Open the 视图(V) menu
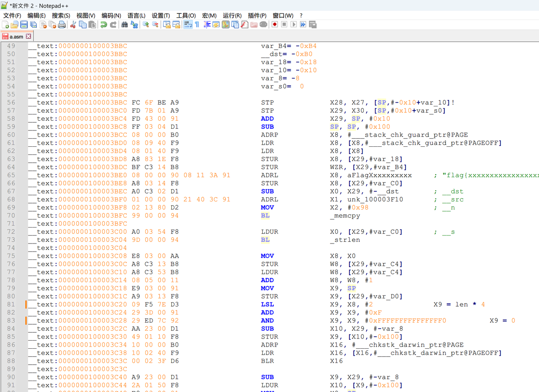This screenshot has width=539, height=392. coord(86,16)
